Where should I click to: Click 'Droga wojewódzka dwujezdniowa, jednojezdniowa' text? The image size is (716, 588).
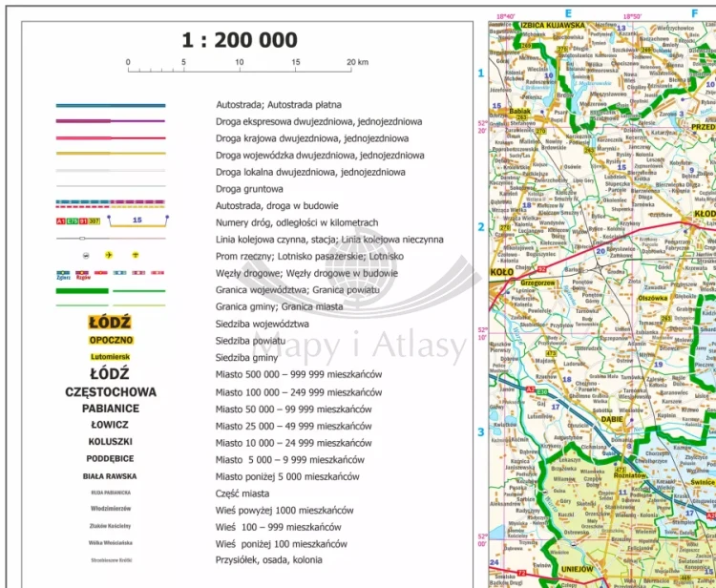[x=320, y=156]
